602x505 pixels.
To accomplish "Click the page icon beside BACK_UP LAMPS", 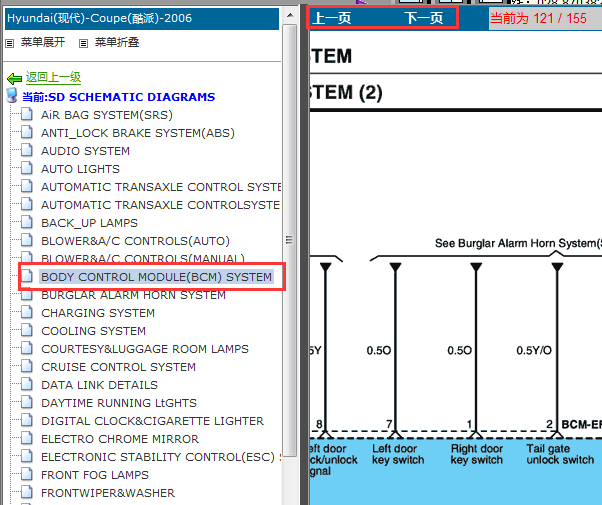I will pyautogui.click(x=26, y=223).
